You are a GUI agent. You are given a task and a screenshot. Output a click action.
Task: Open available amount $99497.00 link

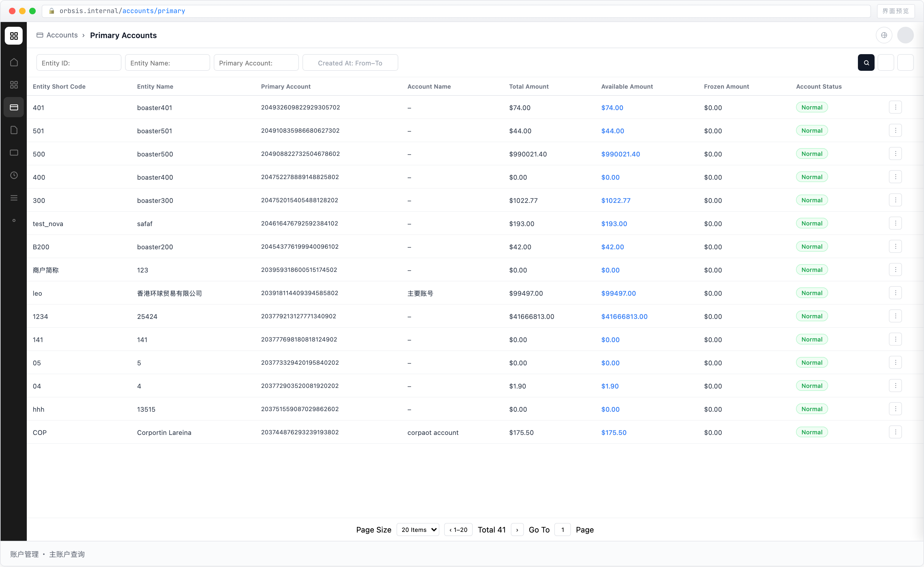coord(619,293)
